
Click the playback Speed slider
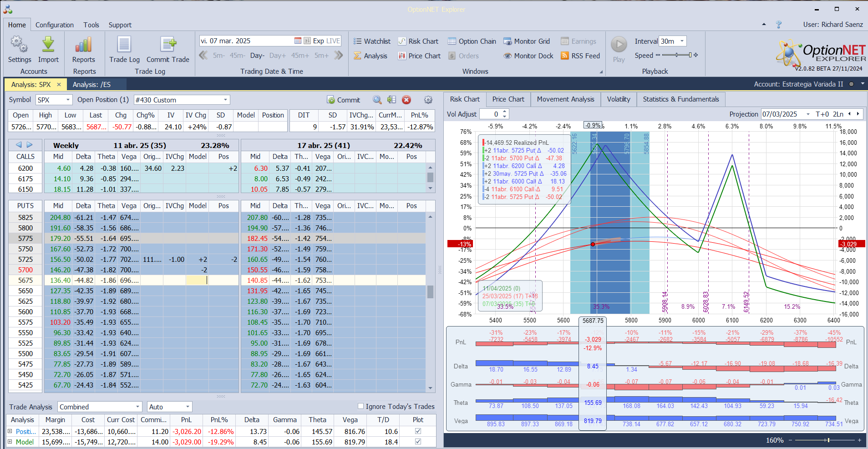click(x=677, y=55)
